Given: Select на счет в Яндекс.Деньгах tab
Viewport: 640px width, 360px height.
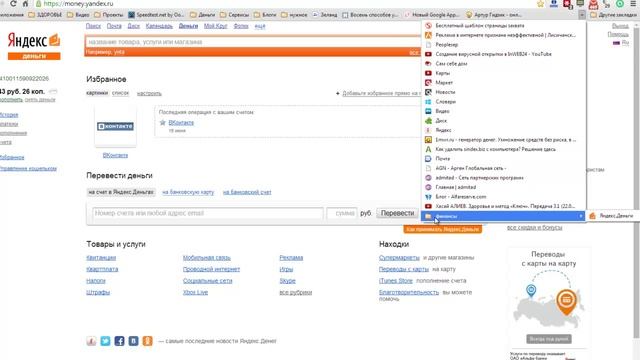Looking at the screenshot, I should [121, 192].
